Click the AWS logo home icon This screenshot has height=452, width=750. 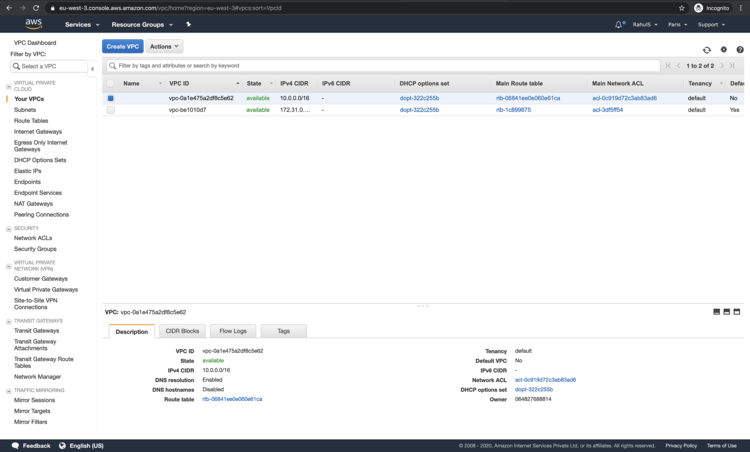(x=33, y=23)
